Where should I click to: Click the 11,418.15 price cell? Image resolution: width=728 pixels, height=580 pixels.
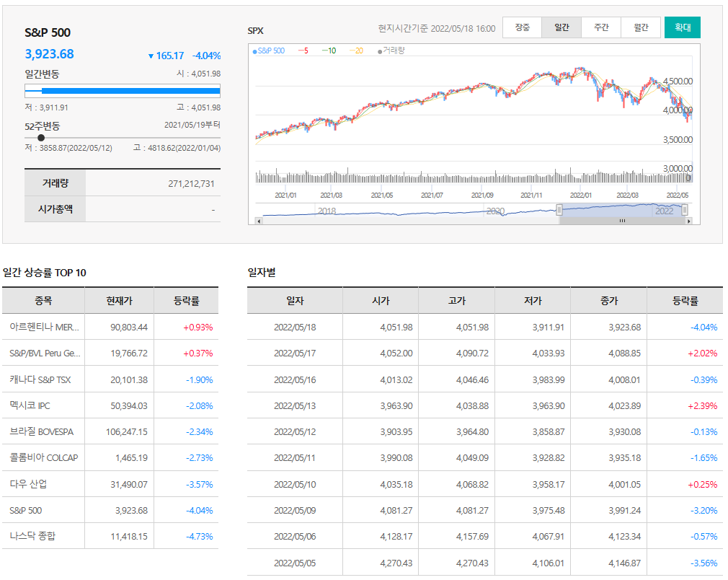[129, 536]
